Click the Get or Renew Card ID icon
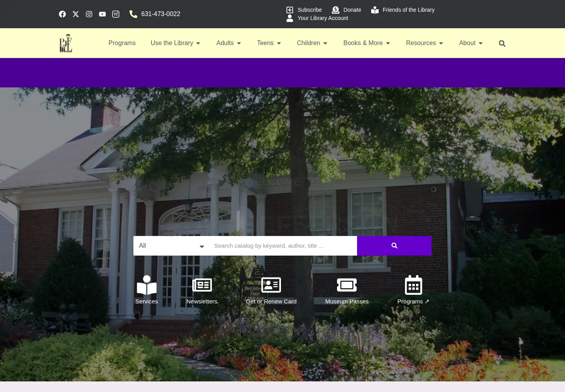The height and width of the screenshot is (392, 565). [x=271, y=285]
